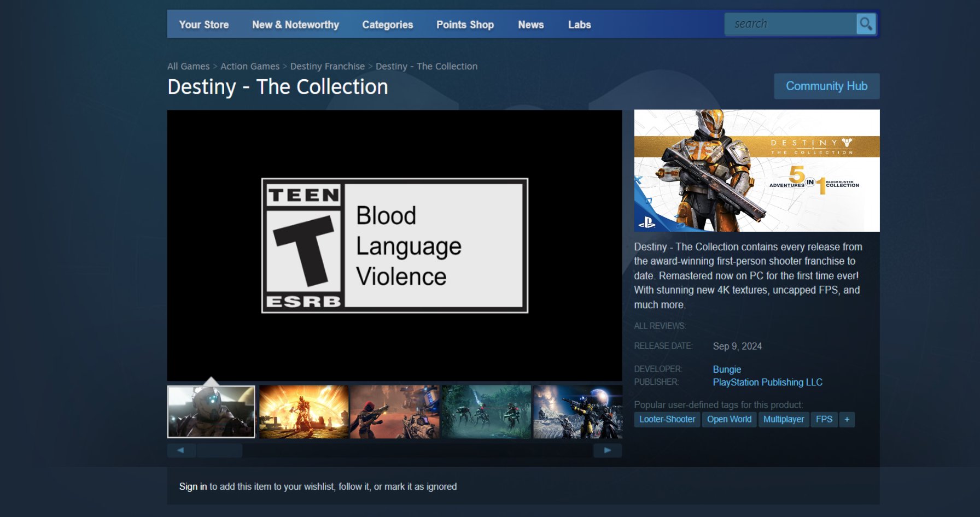Viewport: 980px width, 517px height.
Task: Click the DEVELOPER label
Action: (658, 369)
